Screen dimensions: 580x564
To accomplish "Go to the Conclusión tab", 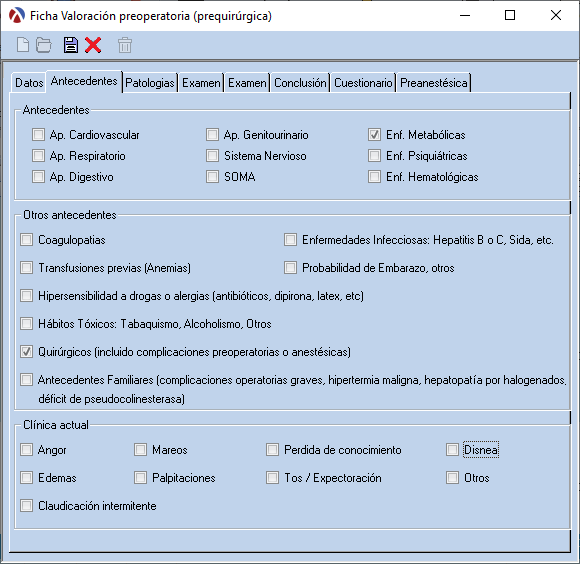I will tap(300, 83).
